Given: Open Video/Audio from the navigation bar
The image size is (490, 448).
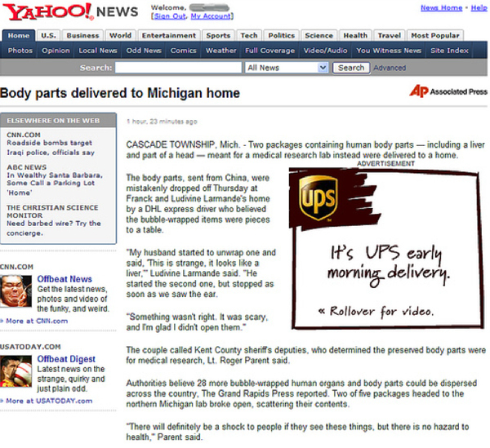Looking at the screenshot, I should click(x=325, y=51).
